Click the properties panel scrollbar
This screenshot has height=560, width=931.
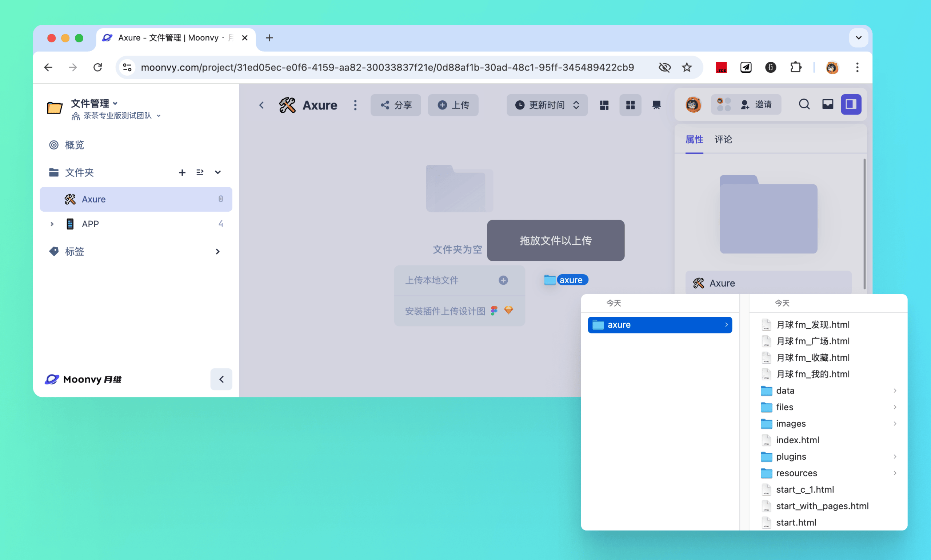click(x=864, y=224)
